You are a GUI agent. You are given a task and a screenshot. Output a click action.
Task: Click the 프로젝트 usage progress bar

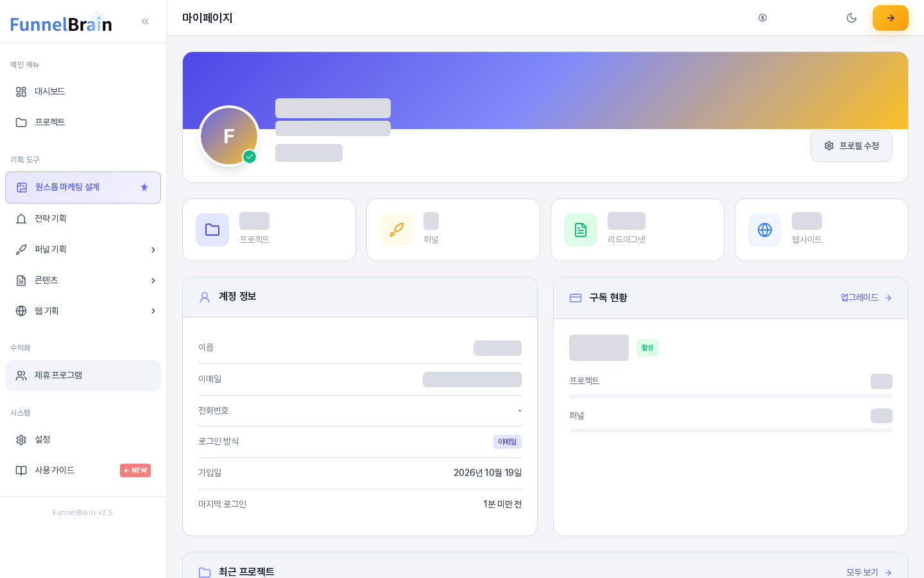731,396
